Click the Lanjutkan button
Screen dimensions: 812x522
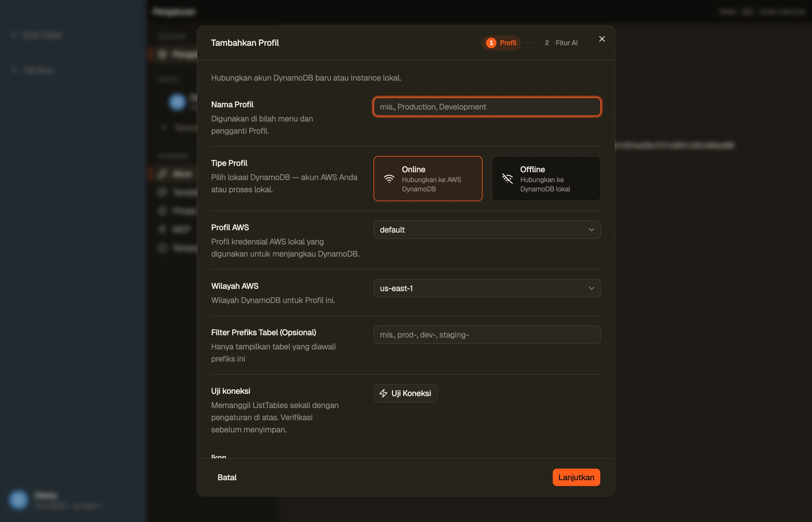coord(576,477)
